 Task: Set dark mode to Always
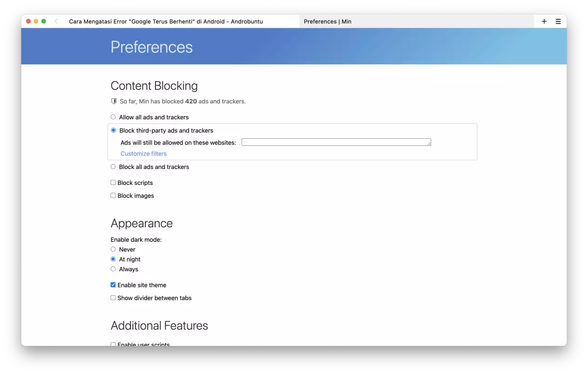pyautogui.click(x=113, y=269)
